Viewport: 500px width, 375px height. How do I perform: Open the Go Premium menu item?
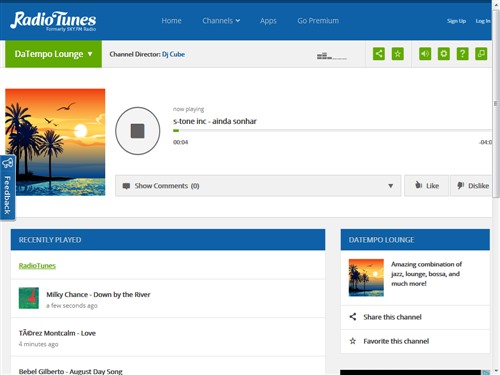click(x=318, y=21)
